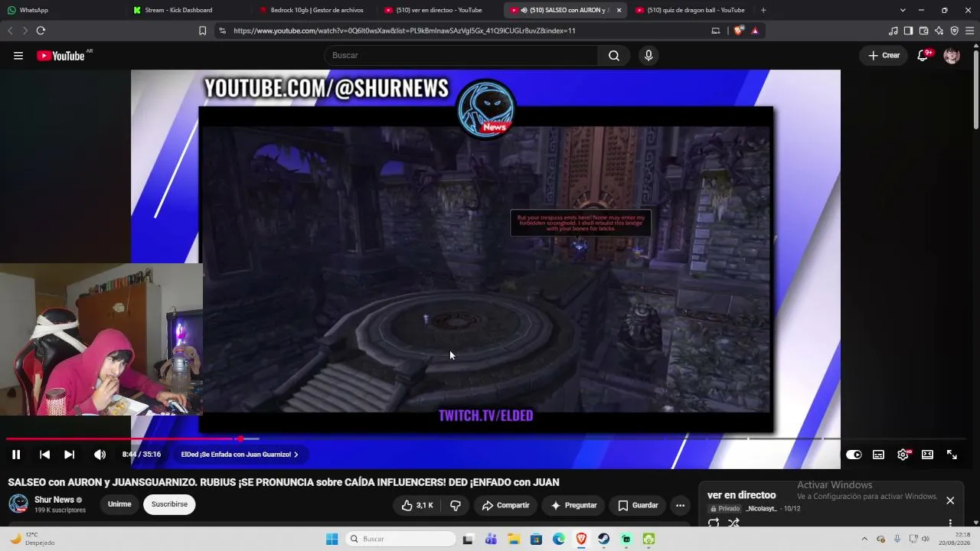Viewport: 980px width, 551px height.
Task: Open the Shur News channel link
Action: pos(54,500)
